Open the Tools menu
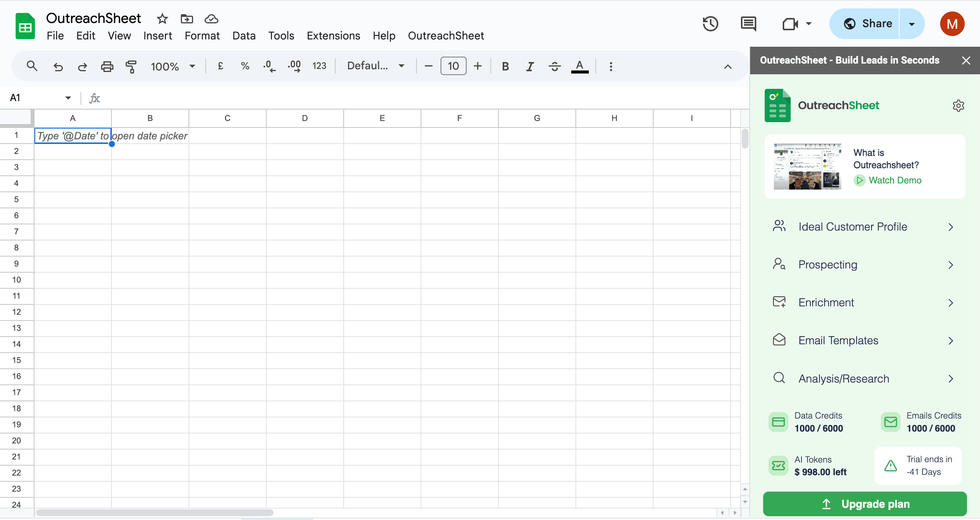The width and height of the screenshot is (980, 520). pos(281,36)
